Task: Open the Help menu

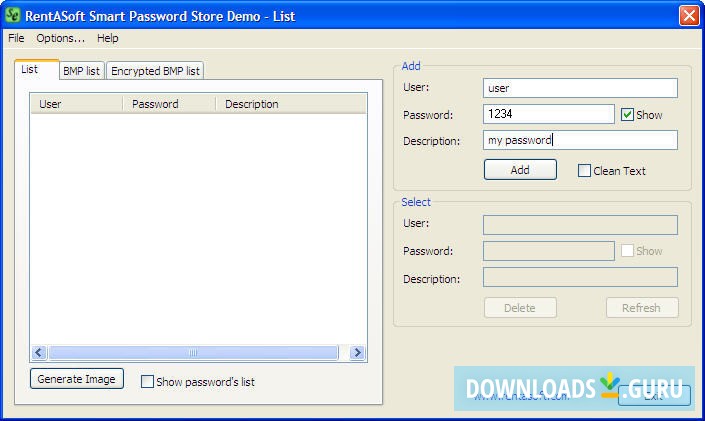Action: 108,38
